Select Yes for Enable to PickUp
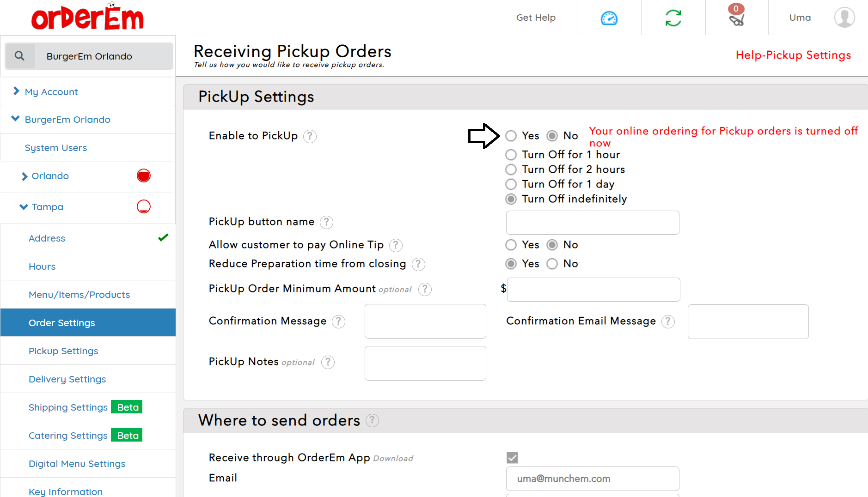 pyautogui.click(x=511, y=136)
